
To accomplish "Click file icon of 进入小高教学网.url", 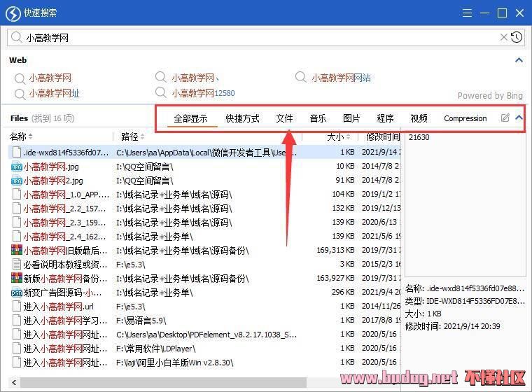I will pyautogui.click(x=17, y=306).
